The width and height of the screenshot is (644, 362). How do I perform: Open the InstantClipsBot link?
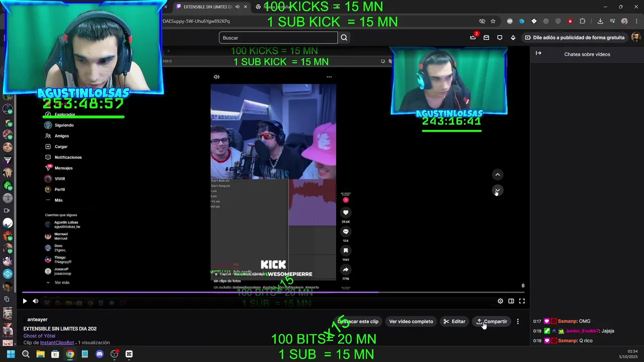(x=57, y=343)
